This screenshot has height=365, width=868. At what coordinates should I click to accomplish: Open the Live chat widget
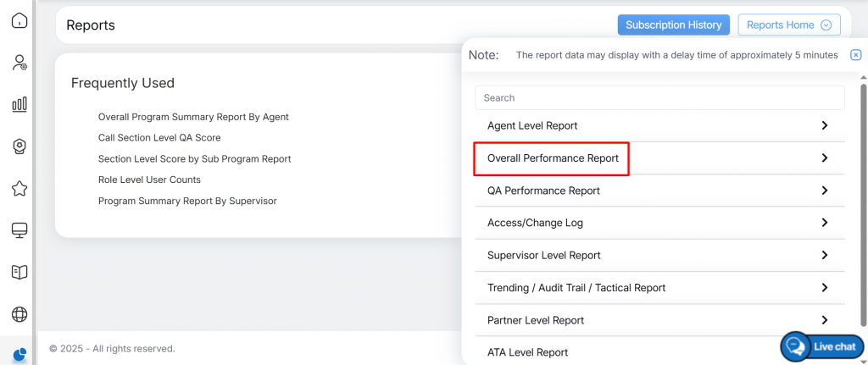pyautogui.click(x=821, y=346)
